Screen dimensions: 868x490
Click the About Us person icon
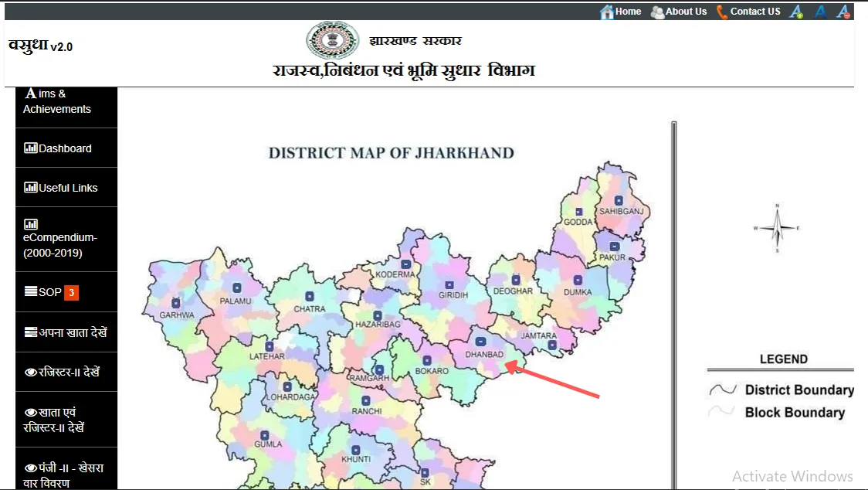(x=657, y=12)
